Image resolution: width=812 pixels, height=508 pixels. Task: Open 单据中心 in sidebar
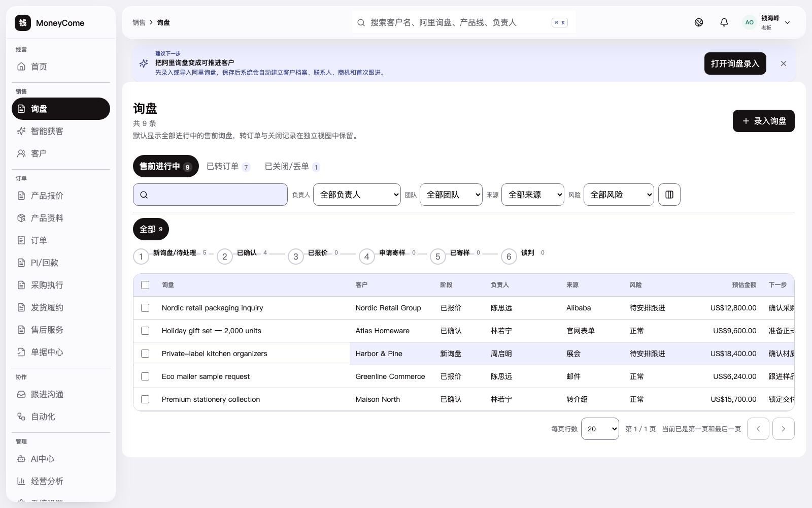pyautogui.click(x=60, y=352)
